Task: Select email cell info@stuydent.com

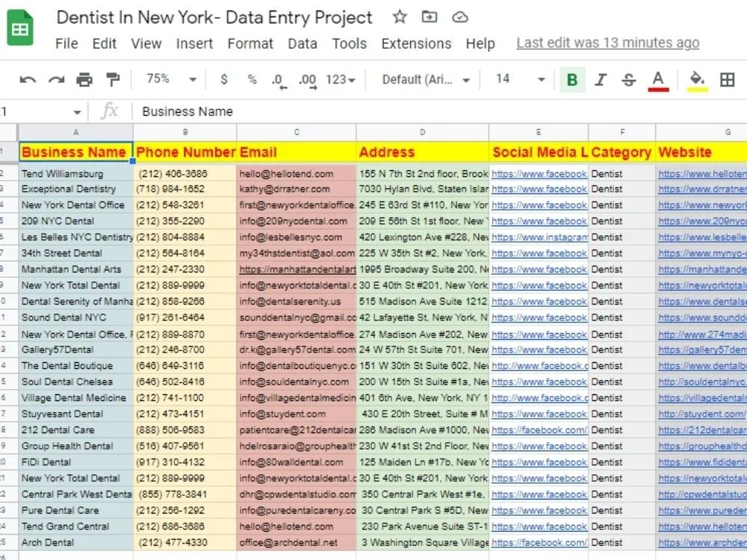Action: point(297,414)
